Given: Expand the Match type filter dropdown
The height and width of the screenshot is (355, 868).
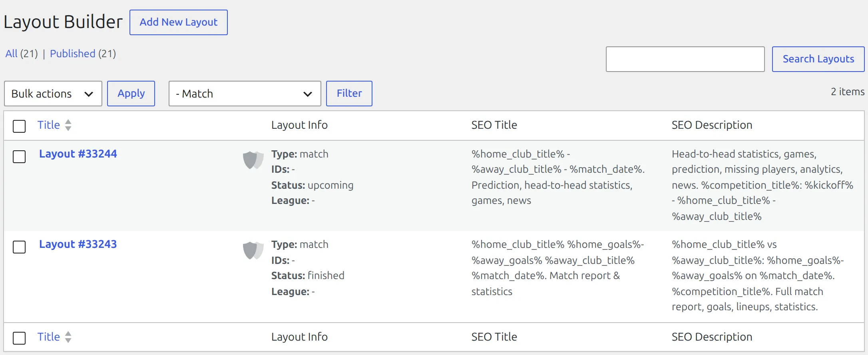Looking at the screenshot, I should (245, 94).
